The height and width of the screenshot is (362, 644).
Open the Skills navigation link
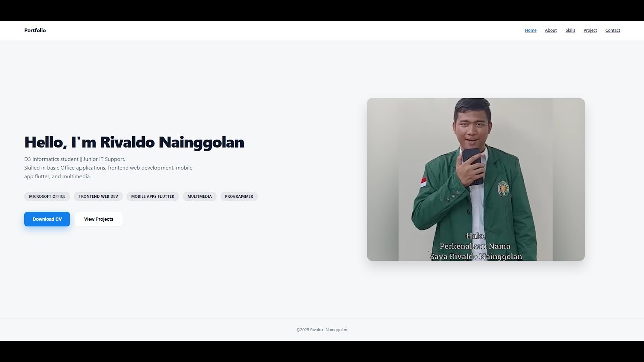click(570, 30)
